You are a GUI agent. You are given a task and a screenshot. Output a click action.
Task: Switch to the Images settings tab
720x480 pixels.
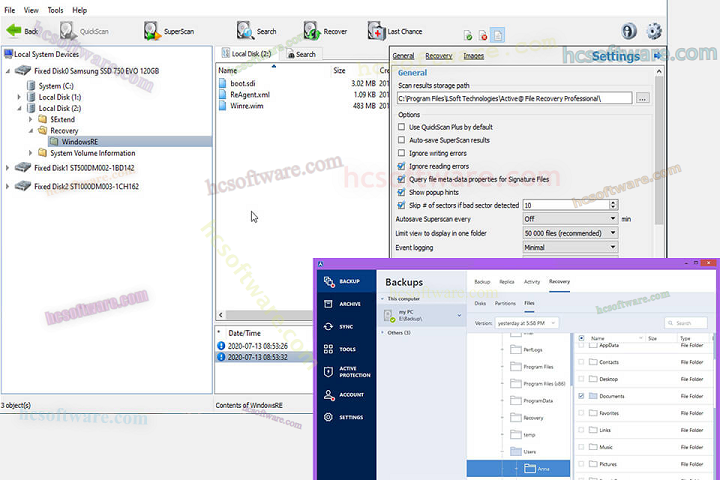point(473,56)
